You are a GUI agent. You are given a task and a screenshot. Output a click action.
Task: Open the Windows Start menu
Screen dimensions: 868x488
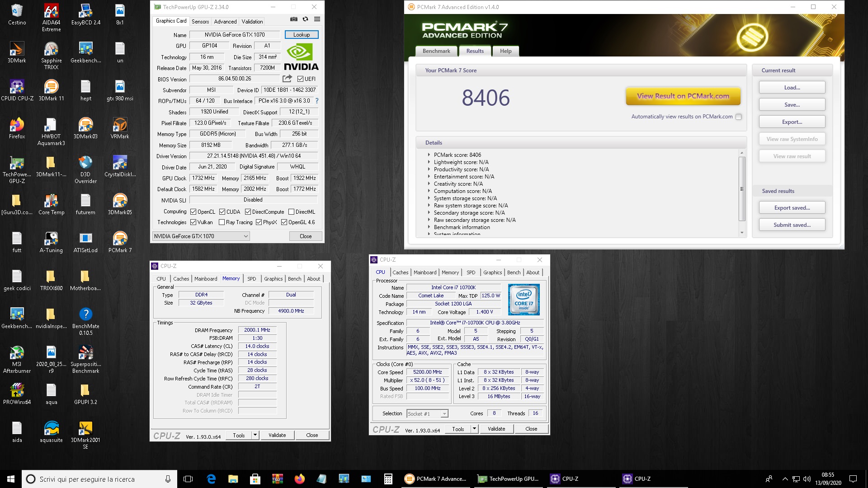click(x=11, y=479)
